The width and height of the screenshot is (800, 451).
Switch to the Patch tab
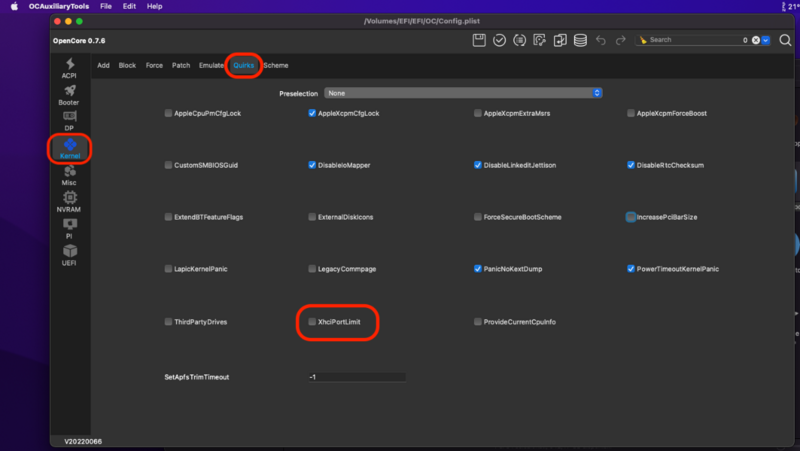[181, 65]
